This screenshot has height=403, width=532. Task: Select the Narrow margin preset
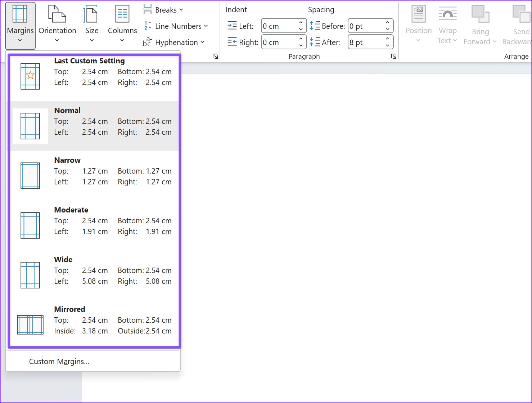[x=94, y=175]
